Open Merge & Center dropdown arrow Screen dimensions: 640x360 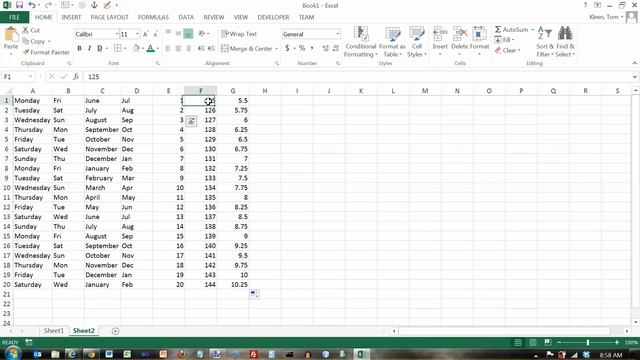click(276, 49)
